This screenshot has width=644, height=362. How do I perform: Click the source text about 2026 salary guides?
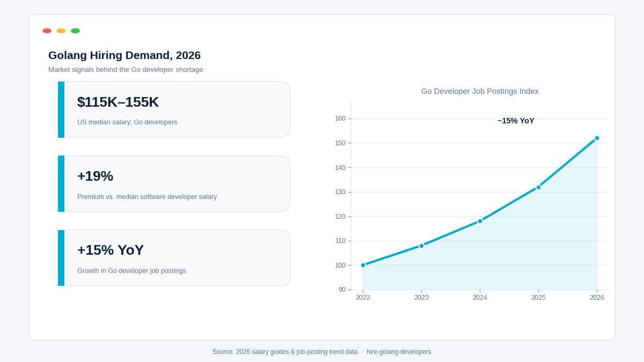(x=285, y=352)
